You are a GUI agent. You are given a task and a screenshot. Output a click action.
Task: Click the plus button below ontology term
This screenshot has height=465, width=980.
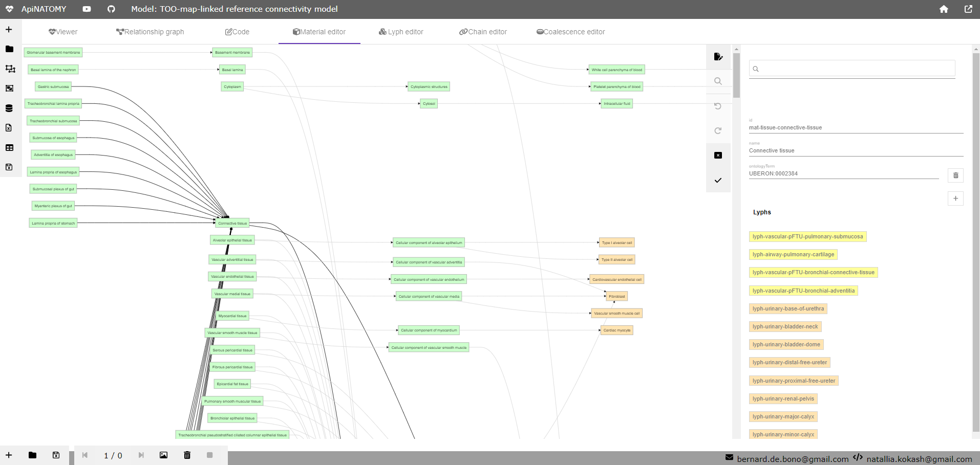pos(955,198)
